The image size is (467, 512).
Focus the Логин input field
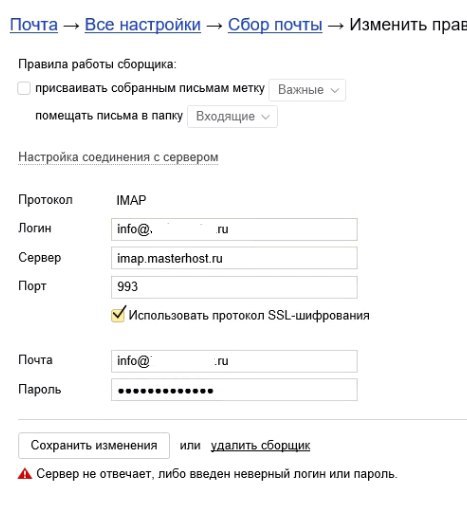pos(234,229)
